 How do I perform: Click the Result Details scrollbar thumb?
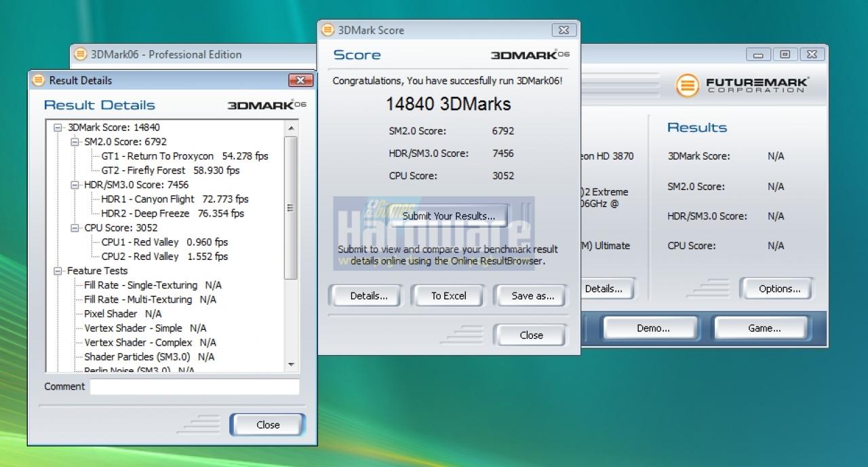pos(291,208)
